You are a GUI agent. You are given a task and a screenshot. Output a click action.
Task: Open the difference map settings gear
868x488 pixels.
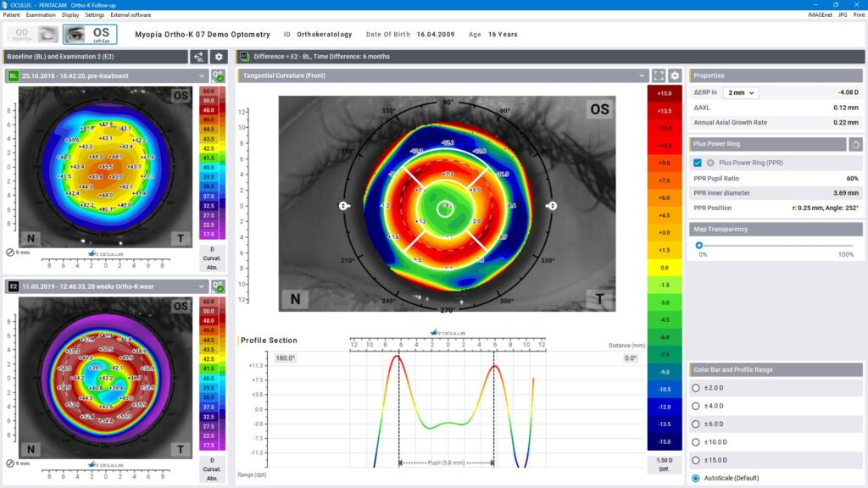point(675,75)
